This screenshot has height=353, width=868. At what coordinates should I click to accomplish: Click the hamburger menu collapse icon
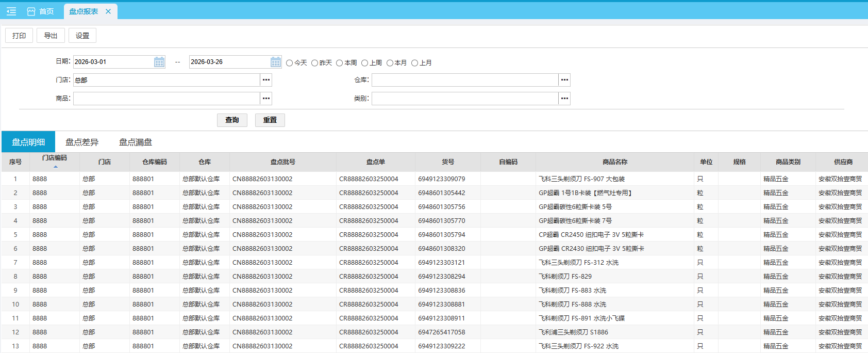click(11, 11)
